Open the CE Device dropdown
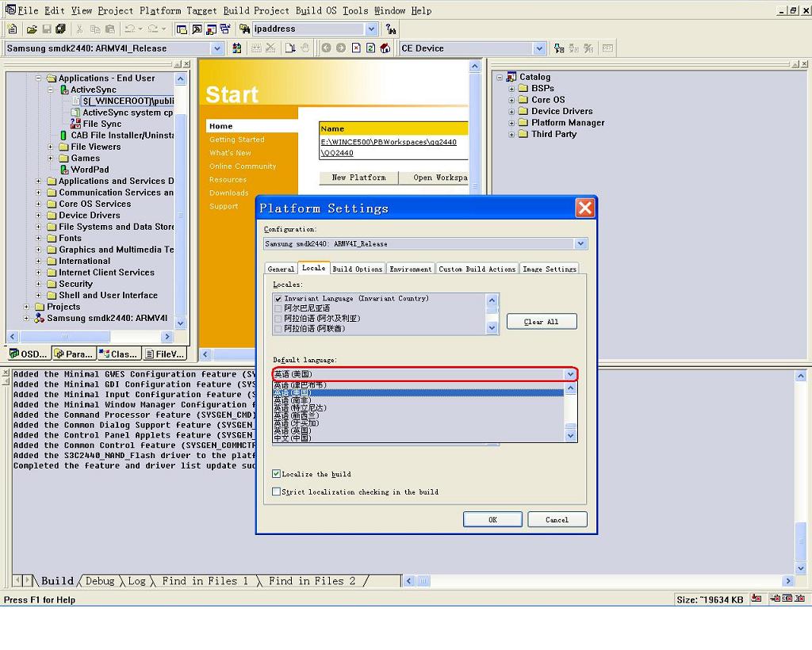This screenshot has width=812, height=650. pos(539,48)
